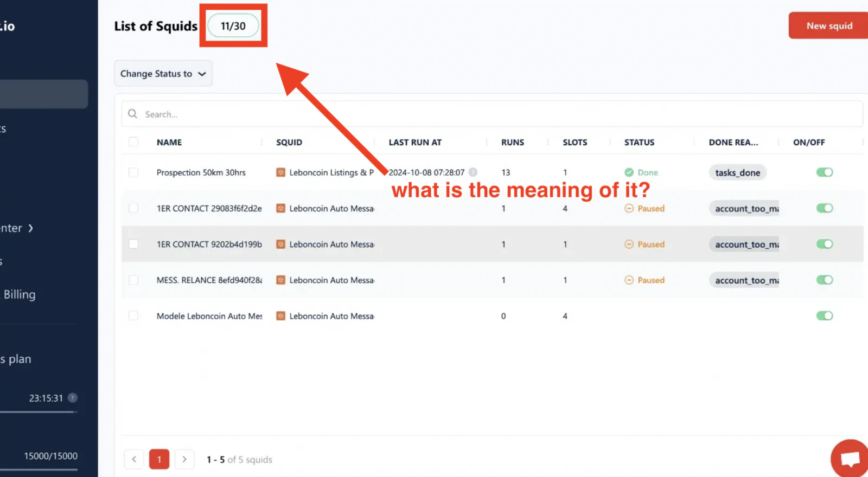The height and width of the screenshot is (477, 868).
Task: Sort by the SLOTS column header
Action: click(x=575, y=142)
